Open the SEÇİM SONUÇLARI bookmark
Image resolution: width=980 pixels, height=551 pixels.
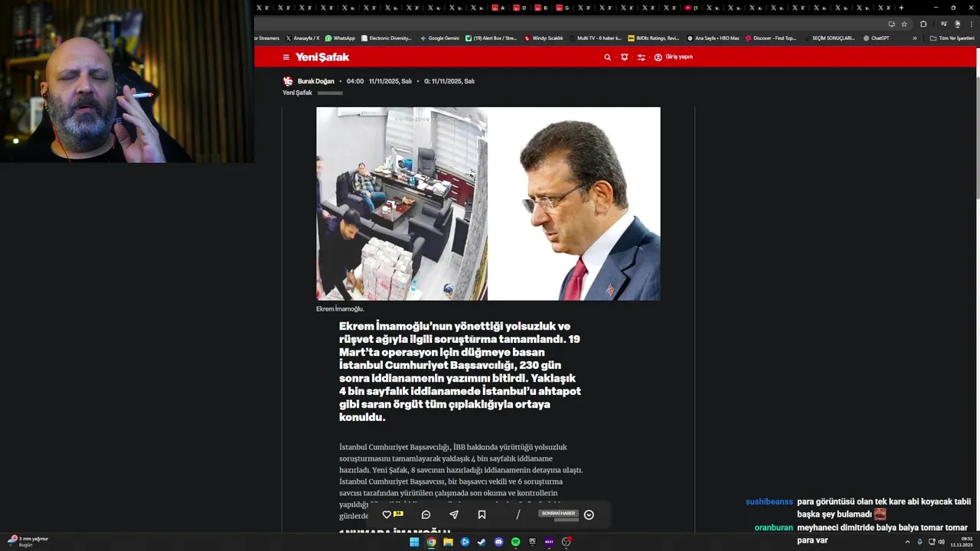click(830, 38)
